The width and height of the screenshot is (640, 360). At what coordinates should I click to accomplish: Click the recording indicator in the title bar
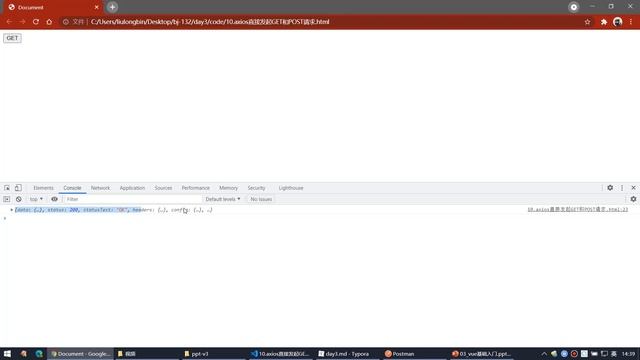tap(573, 7)
